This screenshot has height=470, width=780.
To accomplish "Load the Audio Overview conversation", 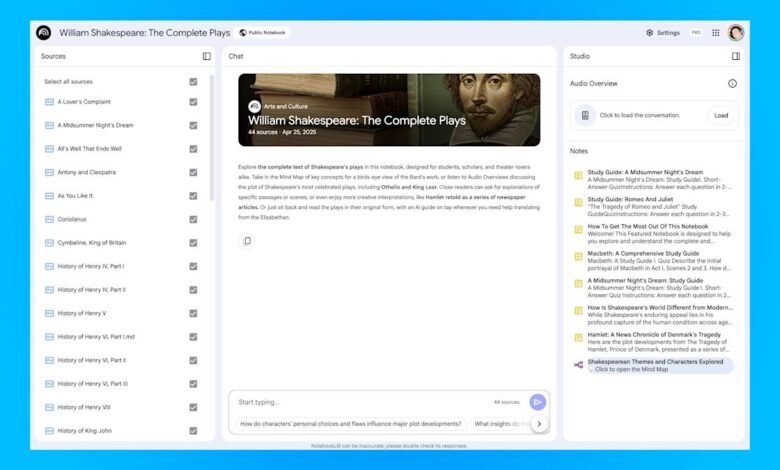I will pyautogui.click(x=721, y=115).
